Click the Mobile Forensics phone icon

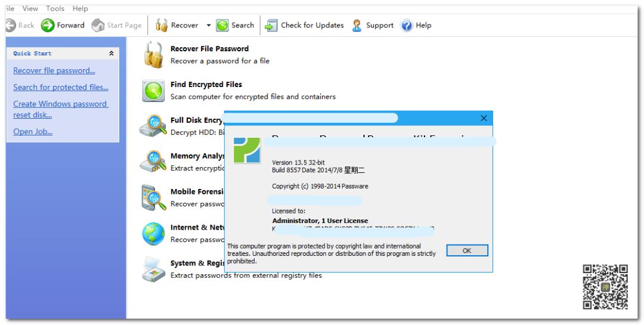coord(154,197)
